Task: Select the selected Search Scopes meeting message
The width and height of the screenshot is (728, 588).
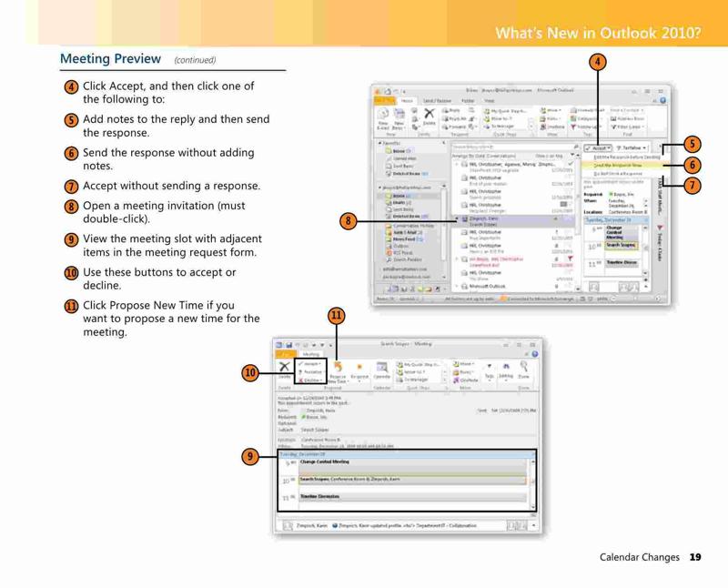Action: (514, 221)
